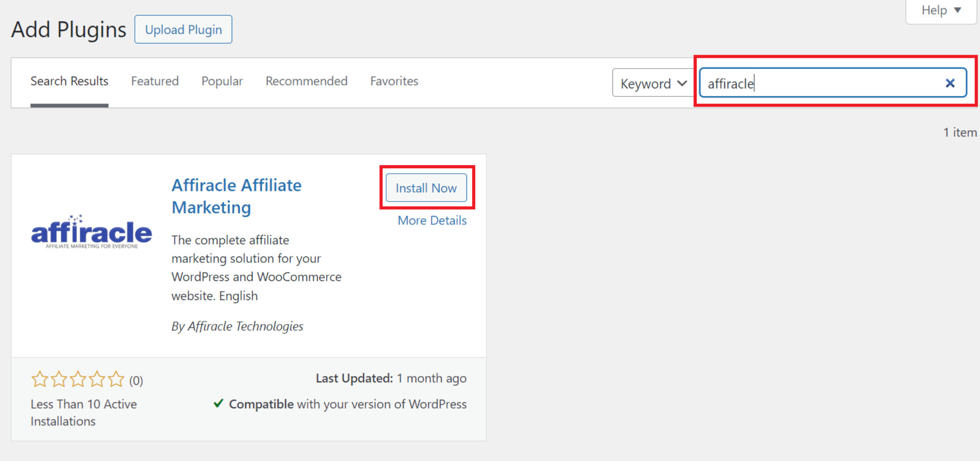This screenshot has height=461, width=980.
Task: Click Install Now for Affiracle
Action: (x=426, y=188)
